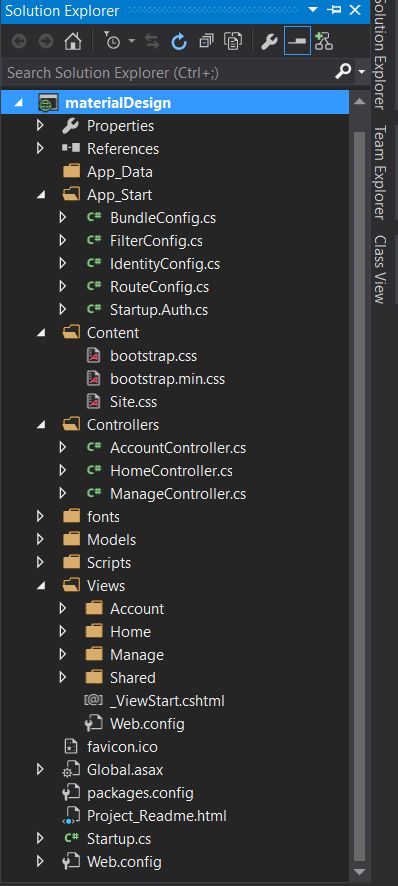Open the window position dropdown in title bar
The width and height of the screenshot is (398, 886).
[313, 10]
